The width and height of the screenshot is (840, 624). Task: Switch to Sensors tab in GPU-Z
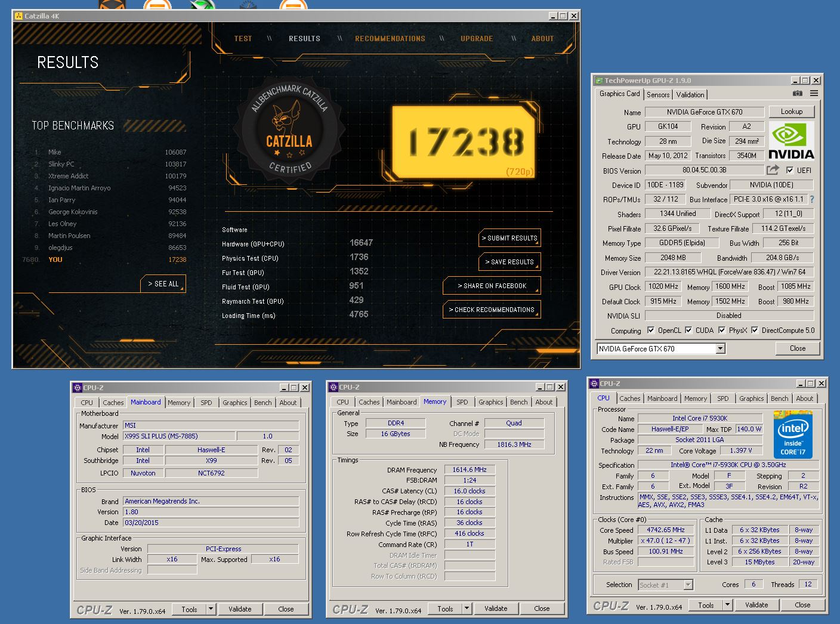click(658, 94)
